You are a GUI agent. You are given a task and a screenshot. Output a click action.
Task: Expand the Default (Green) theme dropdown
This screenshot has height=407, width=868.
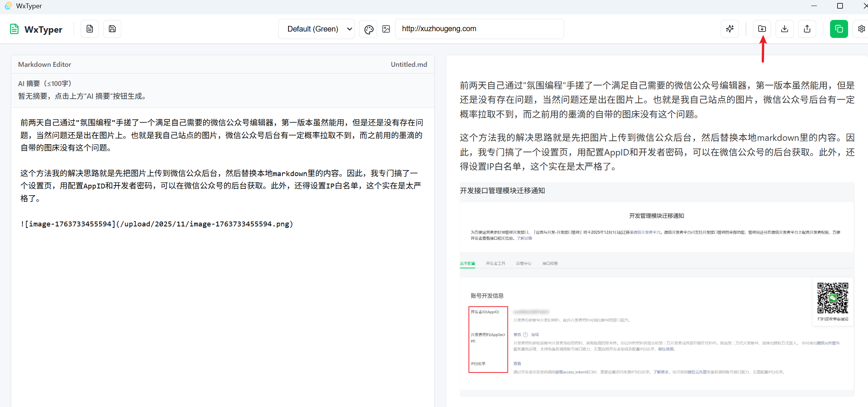[x=316, y=29]
